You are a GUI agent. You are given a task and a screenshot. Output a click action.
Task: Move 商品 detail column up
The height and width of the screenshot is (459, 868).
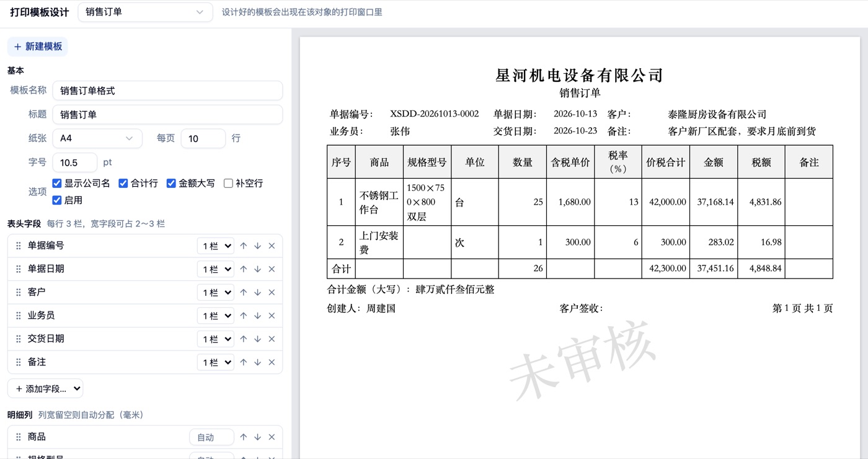(244, 437)
